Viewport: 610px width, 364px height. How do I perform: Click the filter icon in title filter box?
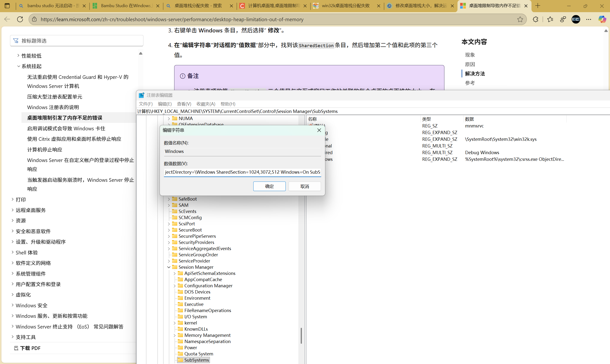tap(16, 40)
